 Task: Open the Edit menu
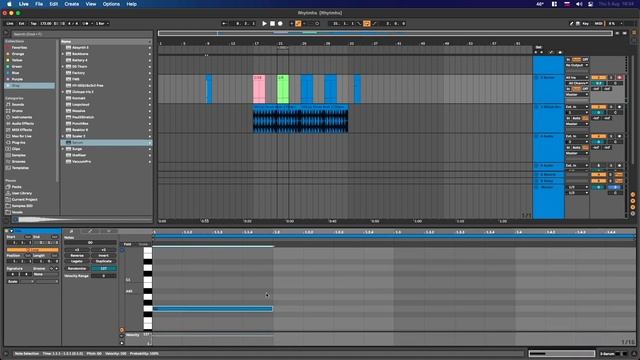click(x=53, y=4)
